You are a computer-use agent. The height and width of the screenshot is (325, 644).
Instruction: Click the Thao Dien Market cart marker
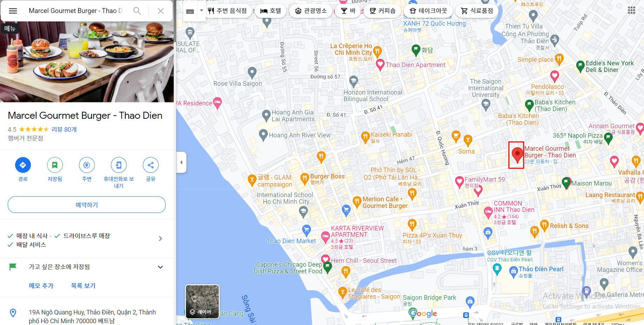(x=306, y=230)
